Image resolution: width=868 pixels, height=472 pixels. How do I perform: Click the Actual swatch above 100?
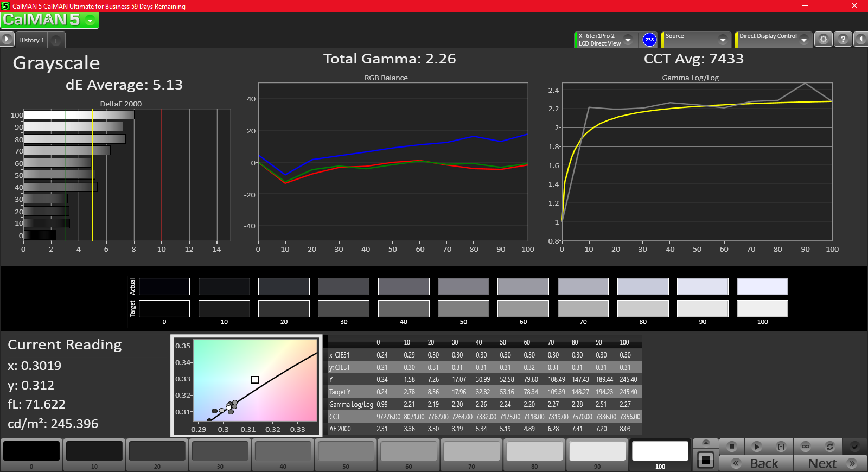click(762, 286)
